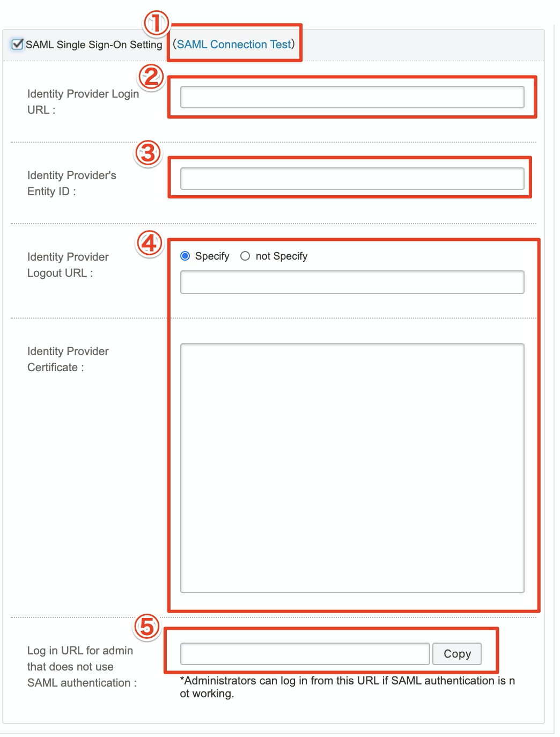Click the Identity Provider Login URL input field
Viewport: 560px width, 737px height.
pyautogui.click(x=351, y=97)
